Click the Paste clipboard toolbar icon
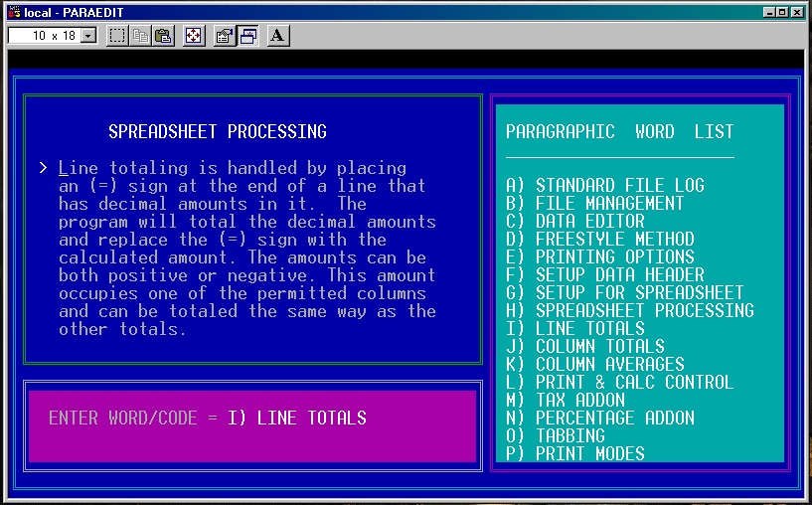The image size is (812, 505). pos(163,36)
